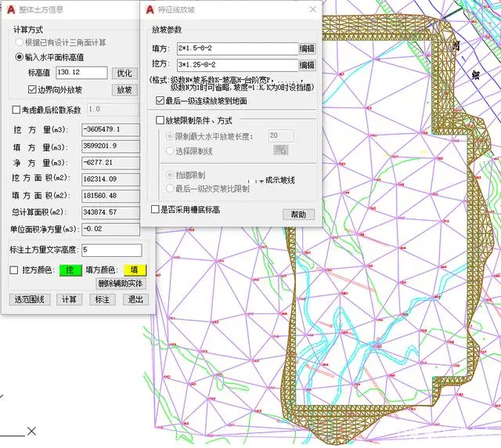
Task: Click the 选范围线 button
Action: click(30, 300)
